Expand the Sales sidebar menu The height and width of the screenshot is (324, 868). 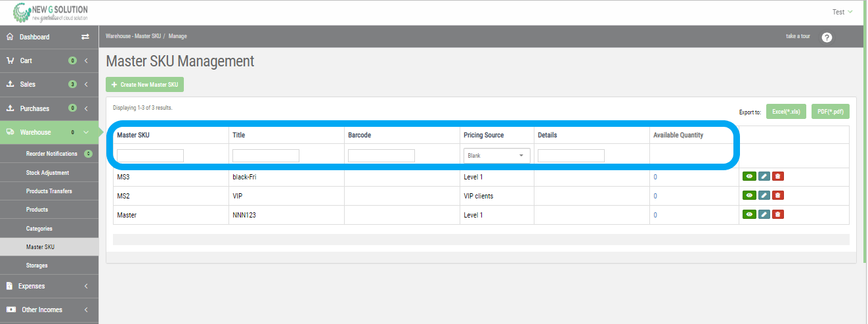point(49,84)
